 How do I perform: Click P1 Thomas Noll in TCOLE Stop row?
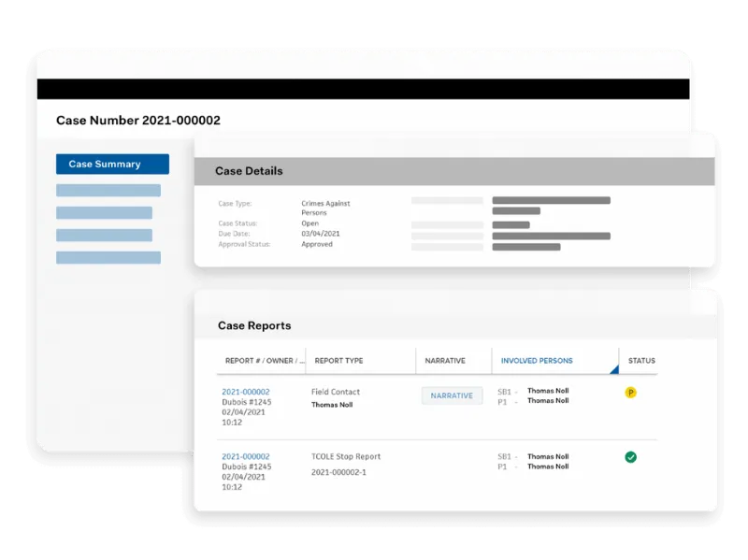(x=548, y=467)
